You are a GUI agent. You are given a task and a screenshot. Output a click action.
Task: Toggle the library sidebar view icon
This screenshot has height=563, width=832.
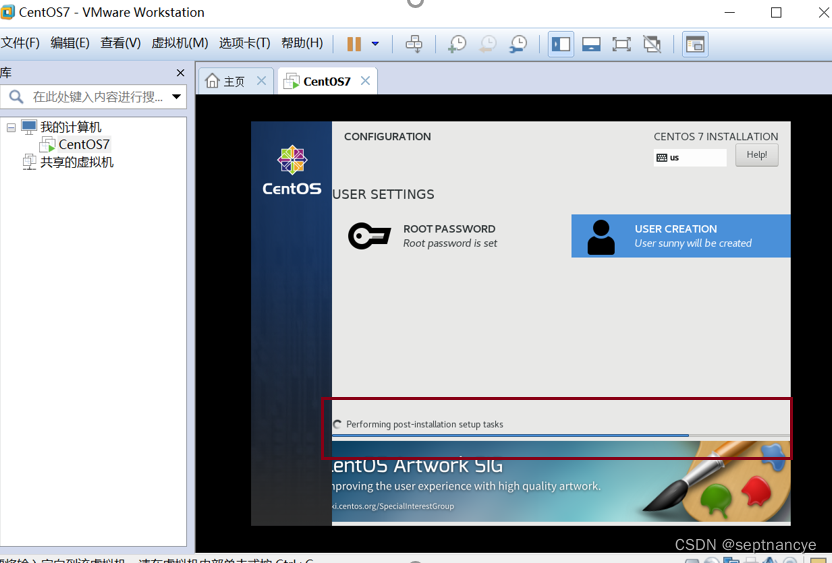561,44
